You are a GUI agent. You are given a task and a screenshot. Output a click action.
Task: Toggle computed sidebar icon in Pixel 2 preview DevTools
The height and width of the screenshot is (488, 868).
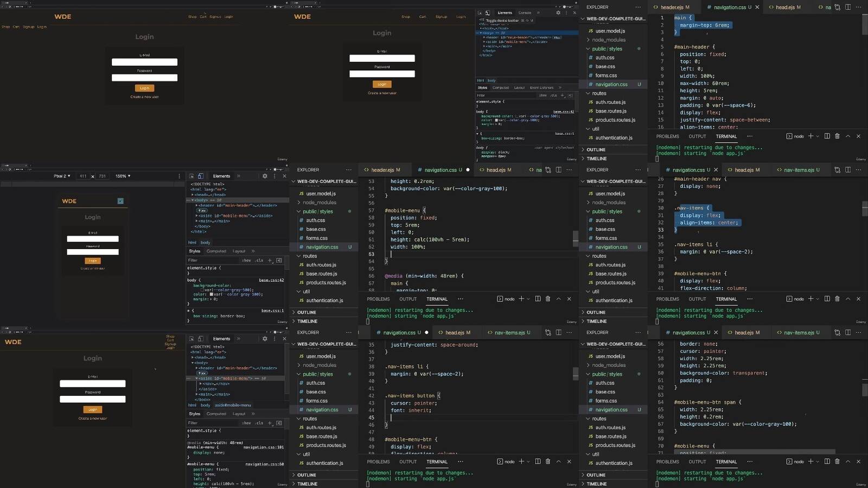point(279,261)
